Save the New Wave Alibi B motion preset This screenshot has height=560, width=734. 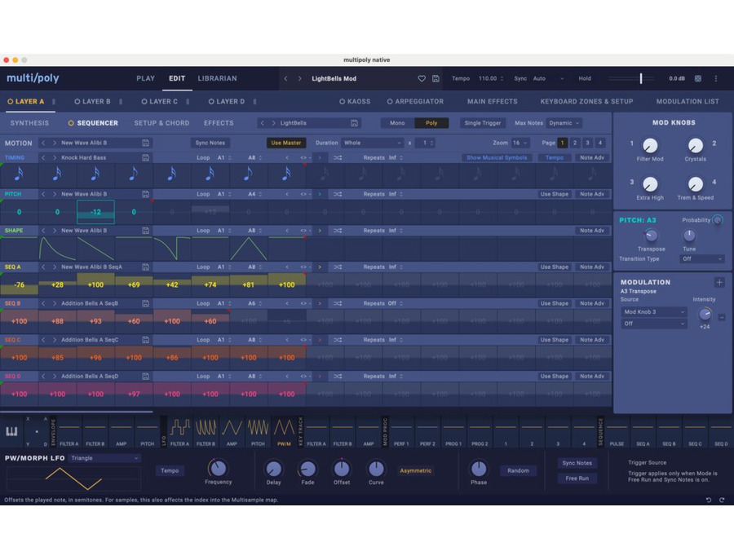(x=146, y=143)
